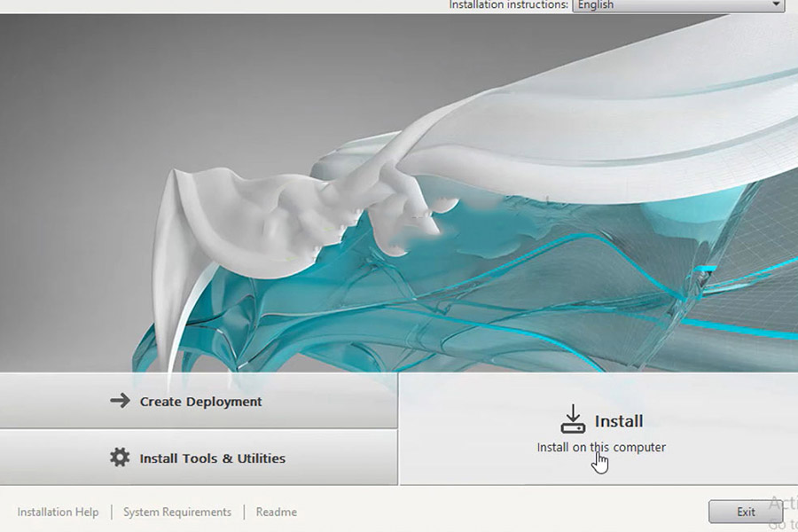The width and height of the screenshot is (798, 532).
Task: Click the bold 'Install' heading text
Action: tap(618, 421)
